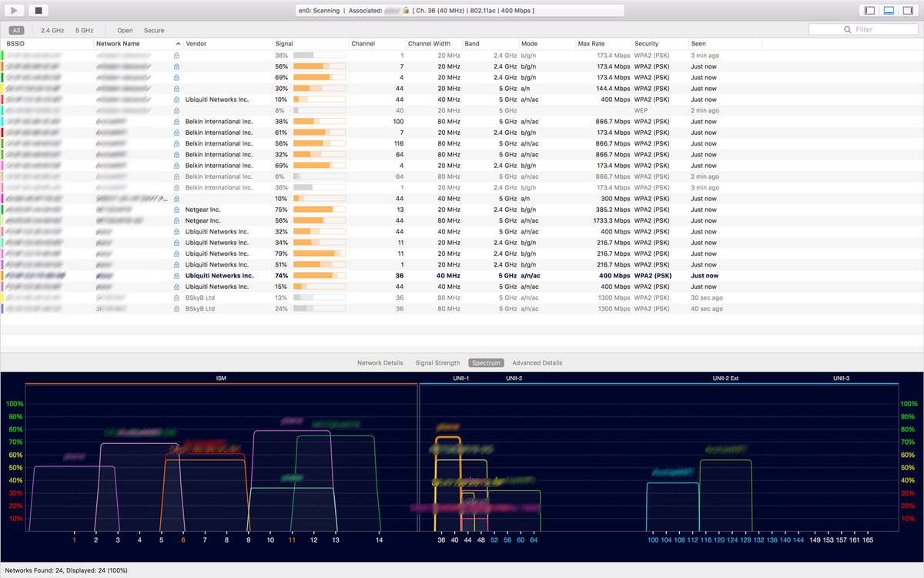This screenshot has width=924, height=578.
Task: Click the 144.4 Mbps max rate cell
Action: pyautogui.click(x=614, y=89)
